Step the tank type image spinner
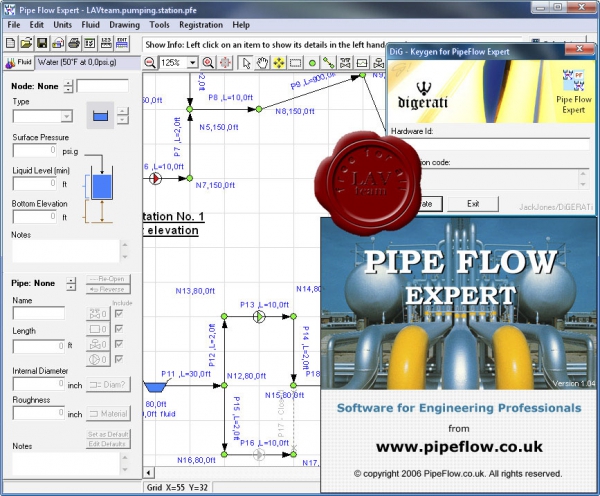 pos(122,115)
